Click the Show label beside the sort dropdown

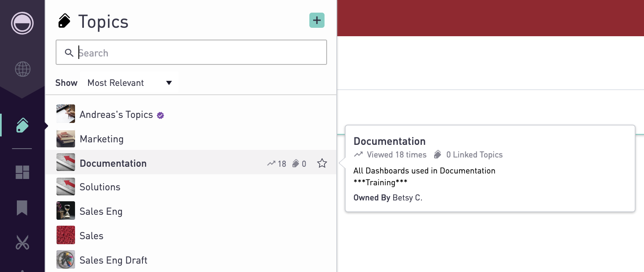point(66,83)
